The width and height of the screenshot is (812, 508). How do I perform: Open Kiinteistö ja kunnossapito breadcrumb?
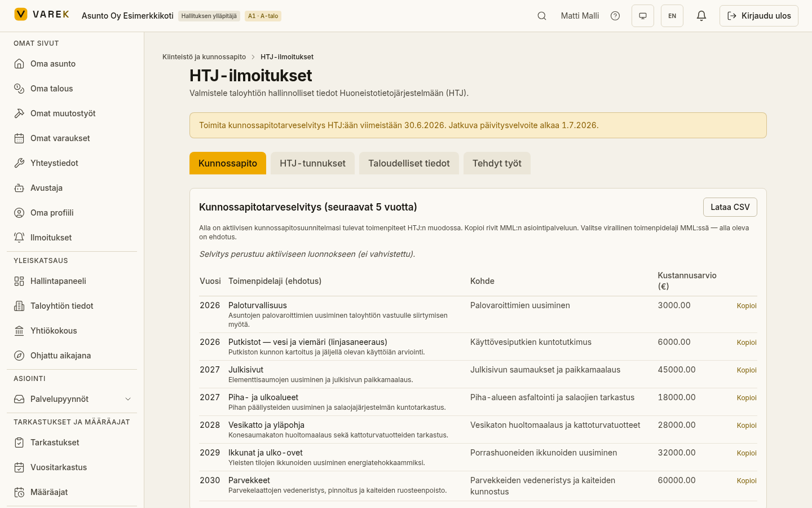204,57
